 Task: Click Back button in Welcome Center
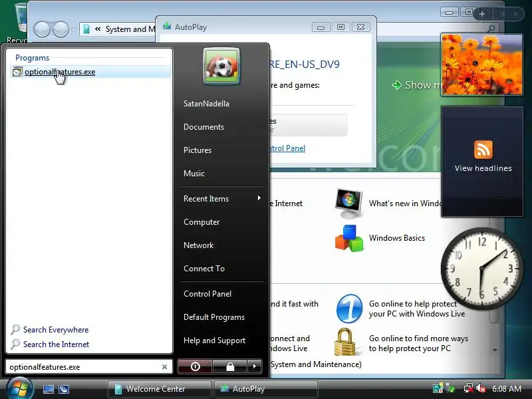pyautogui.click(x=42, y=29)
